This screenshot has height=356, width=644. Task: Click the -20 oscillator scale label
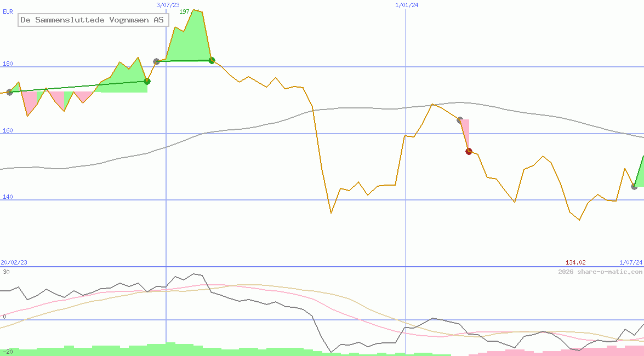coord(7,352)
